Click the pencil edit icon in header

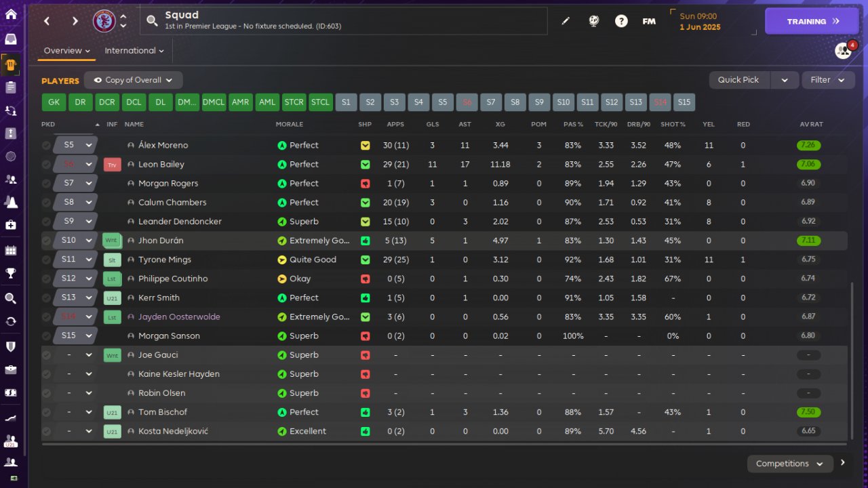(x=566, y=21)
